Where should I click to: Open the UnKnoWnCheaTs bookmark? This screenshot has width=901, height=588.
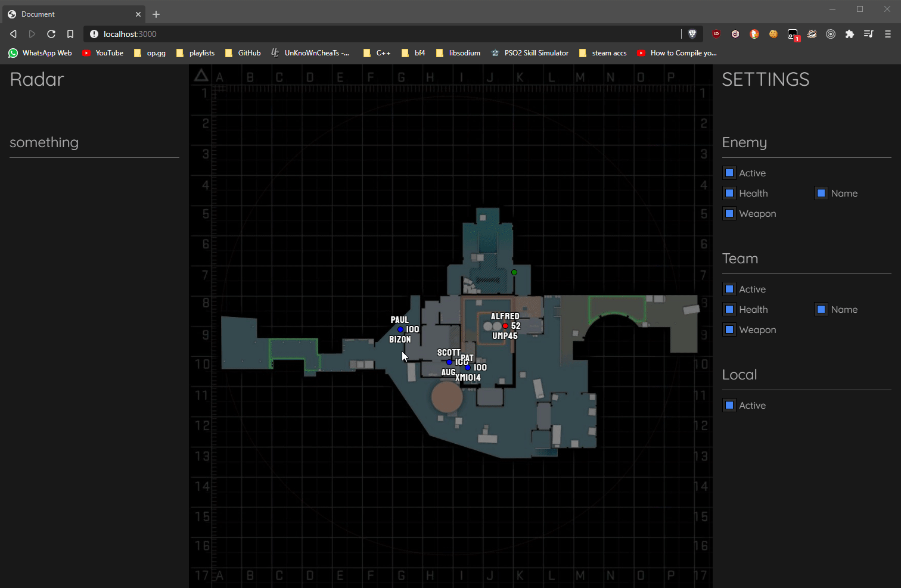pyautogui.click(x=310, y=53)
